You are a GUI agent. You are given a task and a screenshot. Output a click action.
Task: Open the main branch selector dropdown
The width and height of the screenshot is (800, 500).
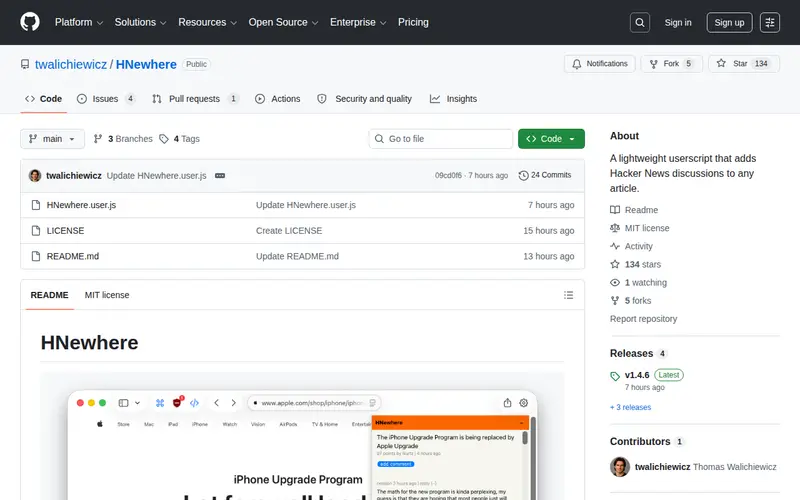52,139
